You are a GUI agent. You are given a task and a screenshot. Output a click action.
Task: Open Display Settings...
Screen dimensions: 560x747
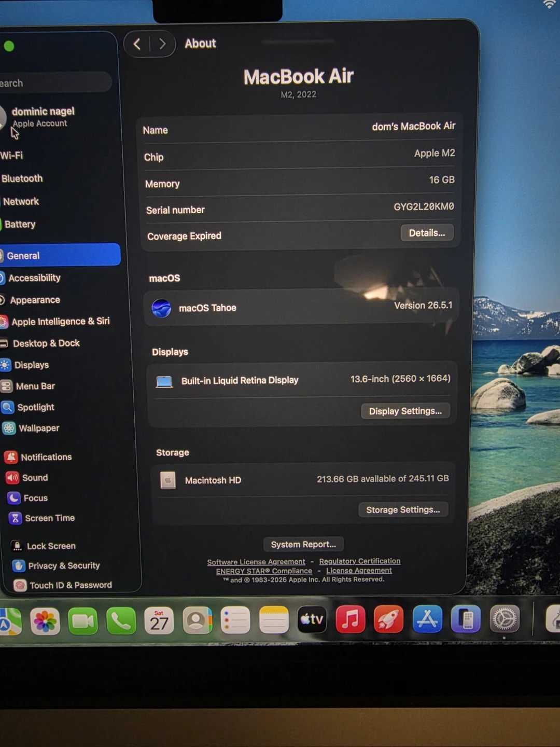tap(405, 411)
